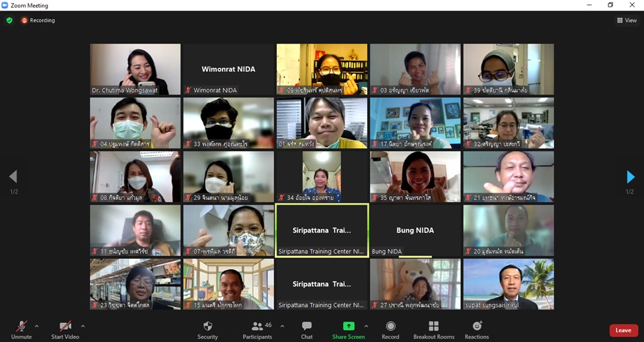Open Breakout Rooms
The height and width of the screenshot is (342, 644).
tap(433, 326)
